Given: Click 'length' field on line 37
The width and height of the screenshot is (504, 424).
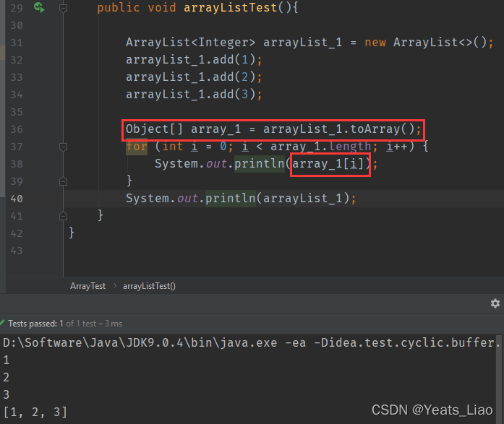Looking at the screenshot, I should [x=350, y=147].
